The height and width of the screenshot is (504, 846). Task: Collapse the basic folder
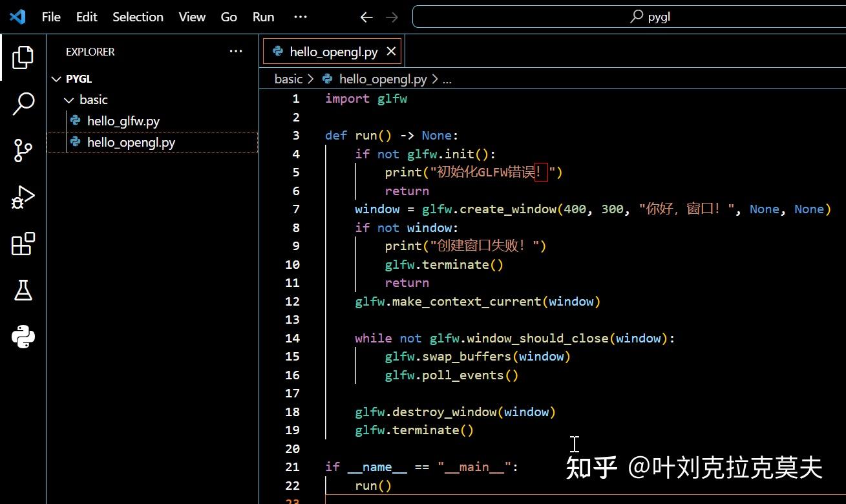(x=69, y=100)
